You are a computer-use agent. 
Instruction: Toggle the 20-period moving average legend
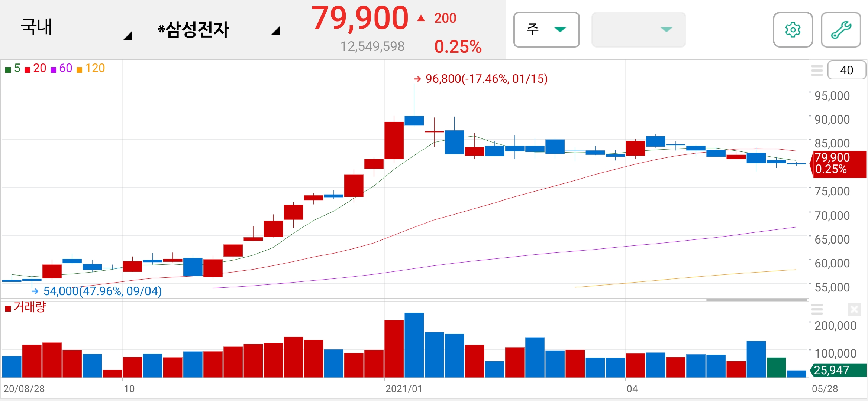coord(35,68)
